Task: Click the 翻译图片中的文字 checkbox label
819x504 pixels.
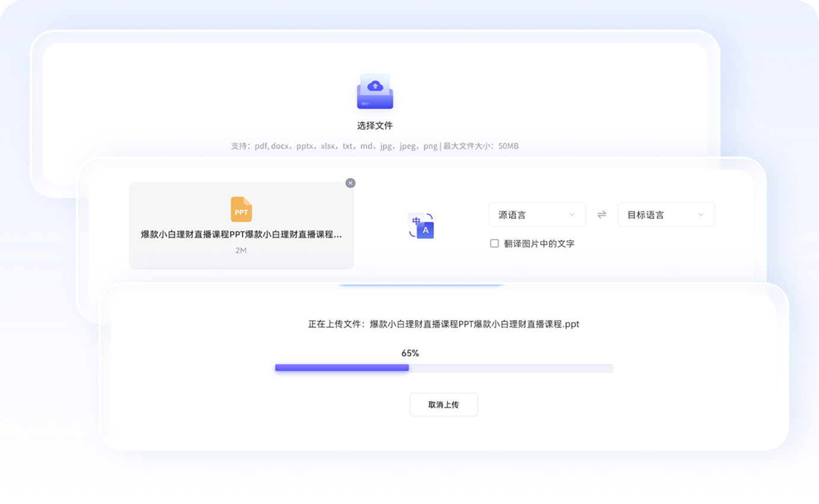Action: (x=539, y=244)
